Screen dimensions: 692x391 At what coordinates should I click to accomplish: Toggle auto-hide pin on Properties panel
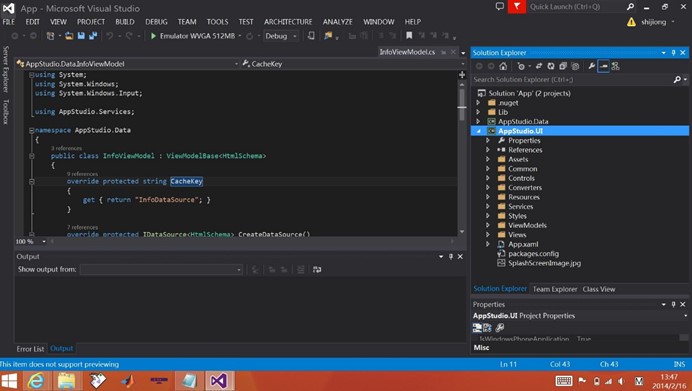pyautogui.click(x=673, y=305)
